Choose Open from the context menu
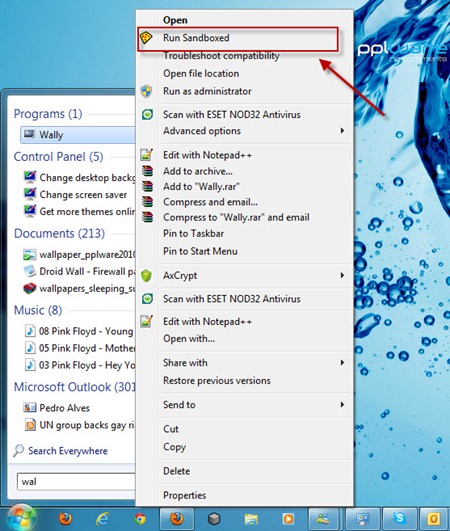 (175, 20)
